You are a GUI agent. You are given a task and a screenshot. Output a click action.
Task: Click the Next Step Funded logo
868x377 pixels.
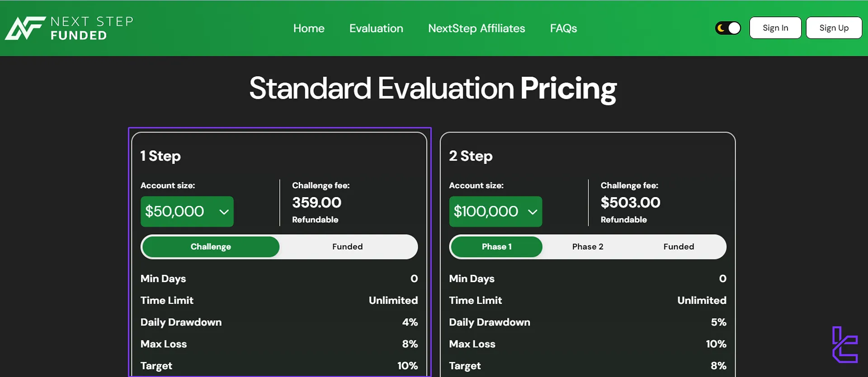69,28
